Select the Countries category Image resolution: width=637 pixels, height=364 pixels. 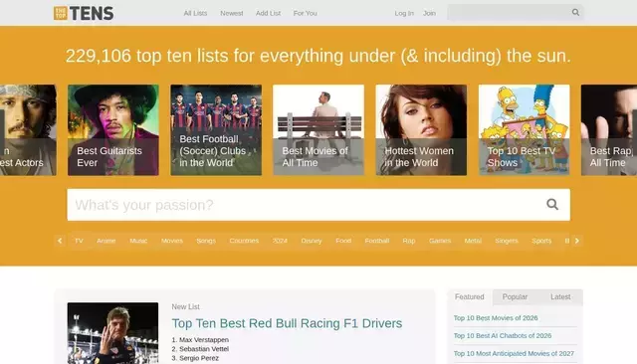pos(244,241)
